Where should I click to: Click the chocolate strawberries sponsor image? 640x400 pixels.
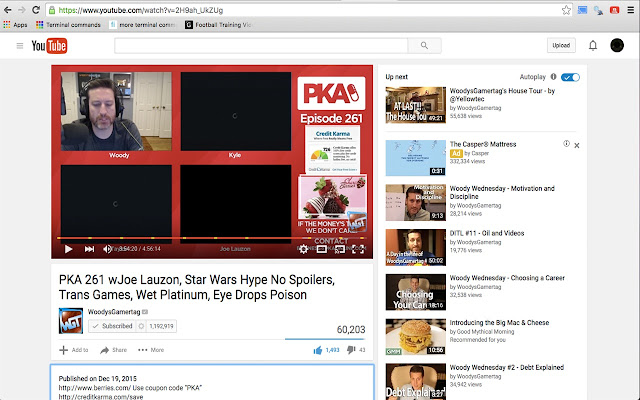point(332,197)
